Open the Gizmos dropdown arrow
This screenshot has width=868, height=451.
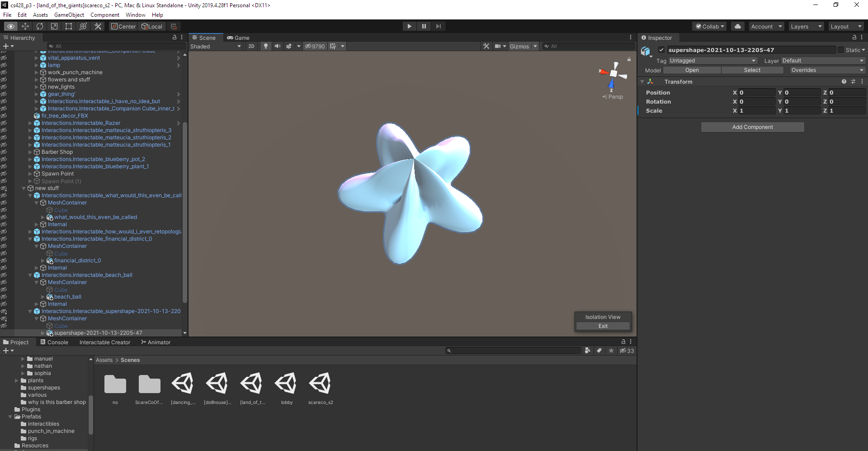point(535,46)
